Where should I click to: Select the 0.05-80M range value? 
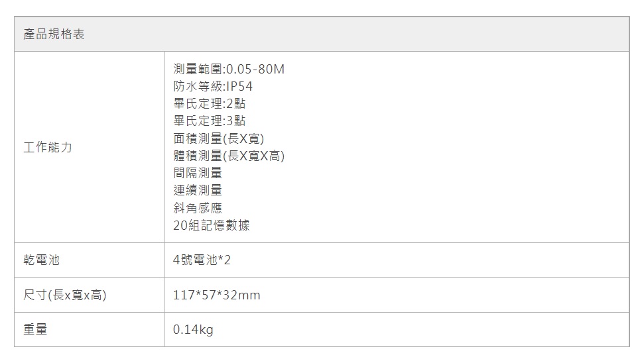tap(255, 69)
